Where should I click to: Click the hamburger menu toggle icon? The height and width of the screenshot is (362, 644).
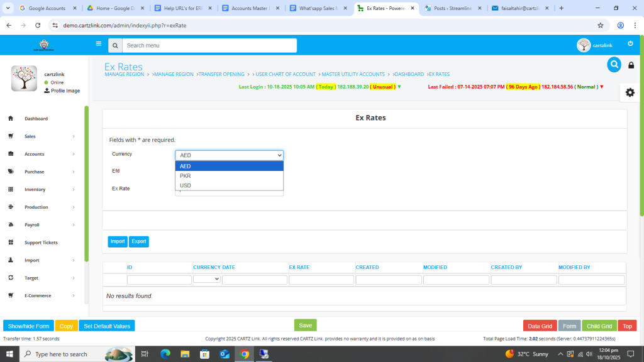[98, 44]
